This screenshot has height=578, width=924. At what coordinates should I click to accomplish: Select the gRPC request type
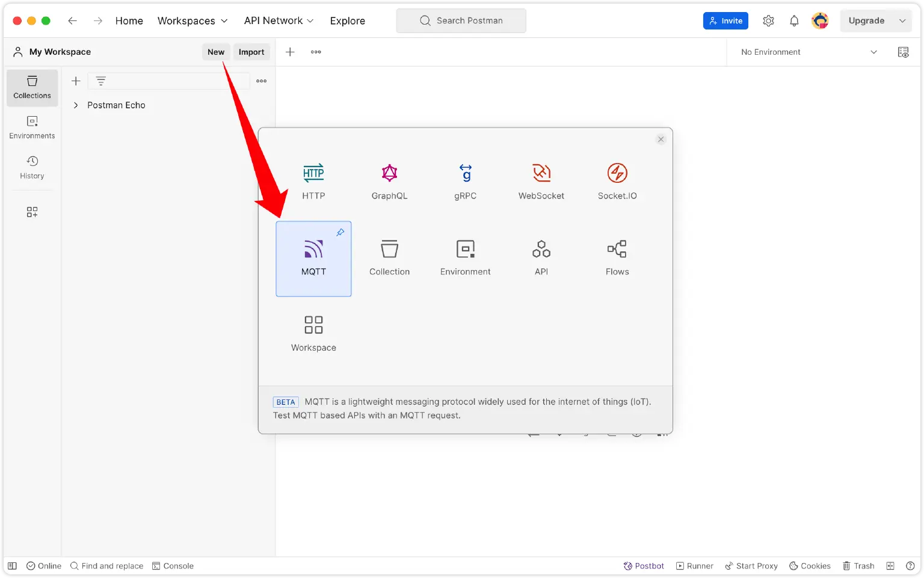[465, 180]
